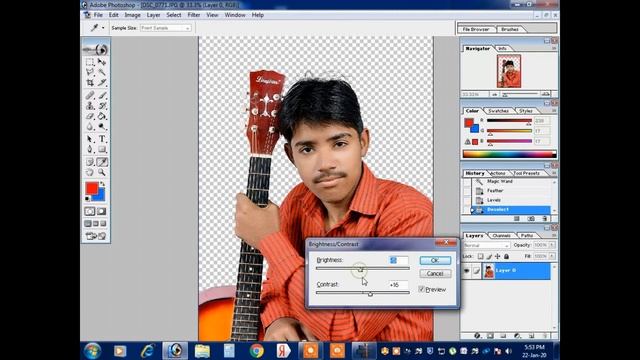Click the Brightness value field
The height and width of the screenshot is (360, 640).
coord(398,260)
